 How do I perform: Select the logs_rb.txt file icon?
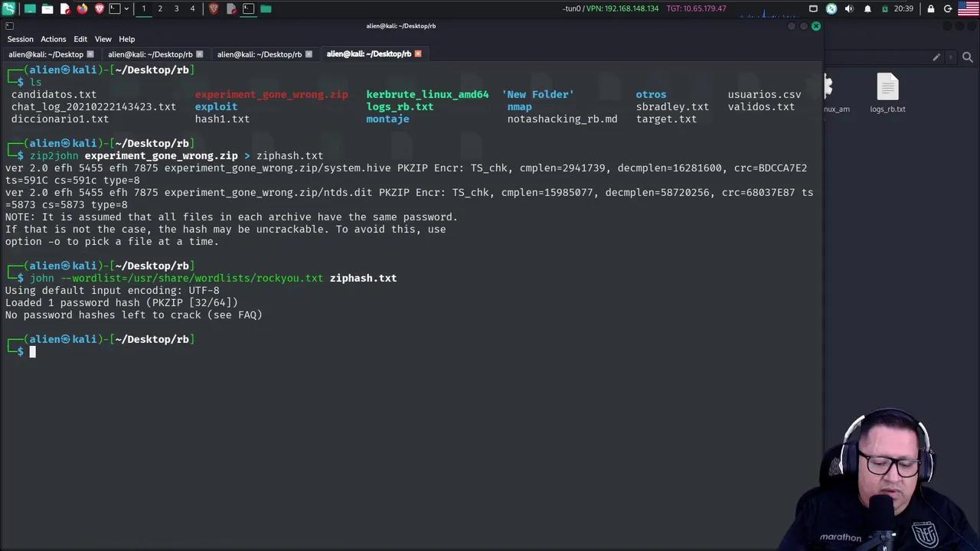tap(887, 92)
